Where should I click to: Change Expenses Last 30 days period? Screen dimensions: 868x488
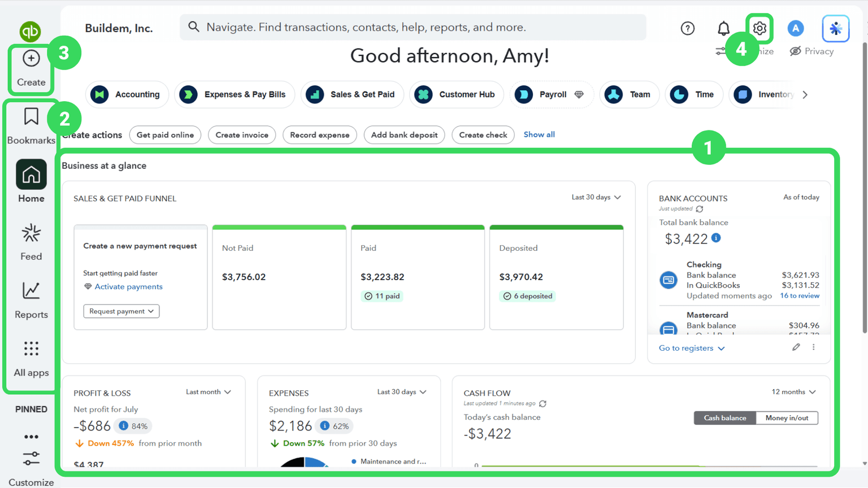pyautogui.click(x=402, y=392)
